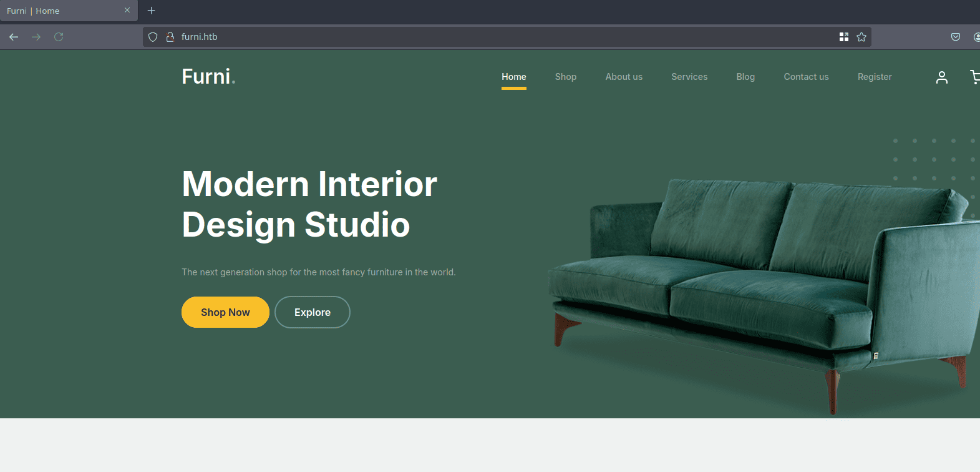Viewport: 980px width, 472px height.
Task: Go to the Shop menu item
Action: click(565, 77)
